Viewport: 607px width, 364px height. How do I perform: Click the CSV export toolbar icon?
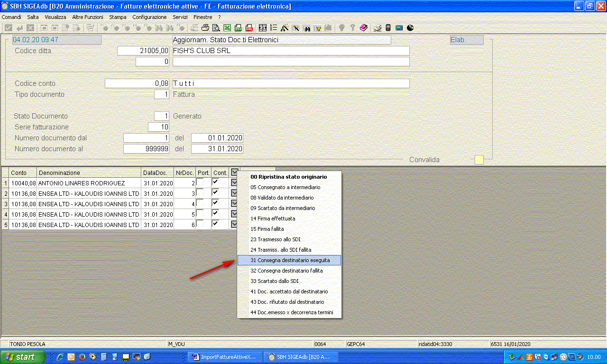238,28
